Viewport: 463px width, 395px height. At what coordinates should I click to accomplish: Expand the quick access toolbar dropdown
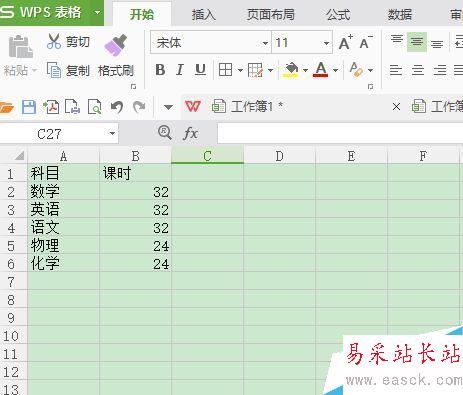(168, 107)
